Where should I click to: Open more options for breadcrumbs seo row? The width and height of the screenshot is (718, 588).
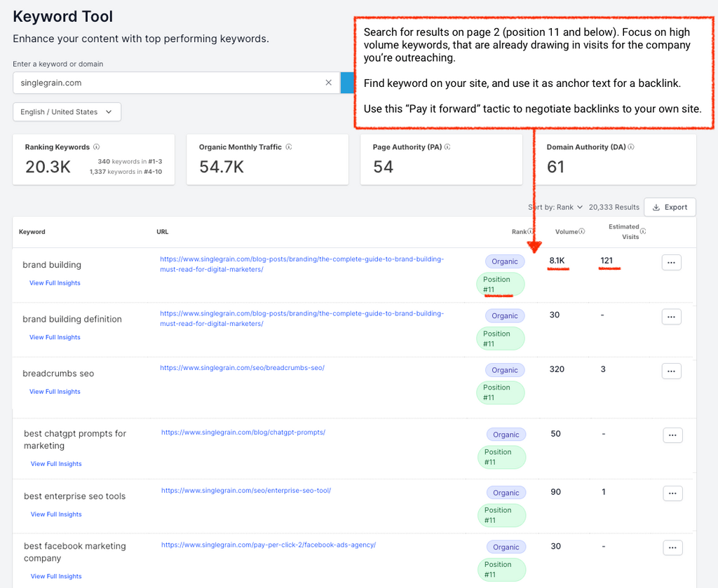[671, 371]
